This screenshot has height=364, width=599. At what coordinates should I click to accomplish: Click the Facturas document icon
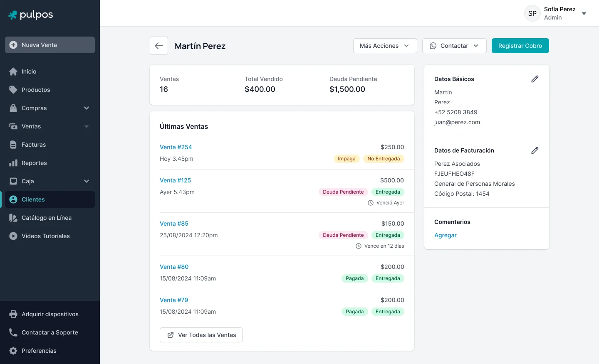tap(13, 145)
